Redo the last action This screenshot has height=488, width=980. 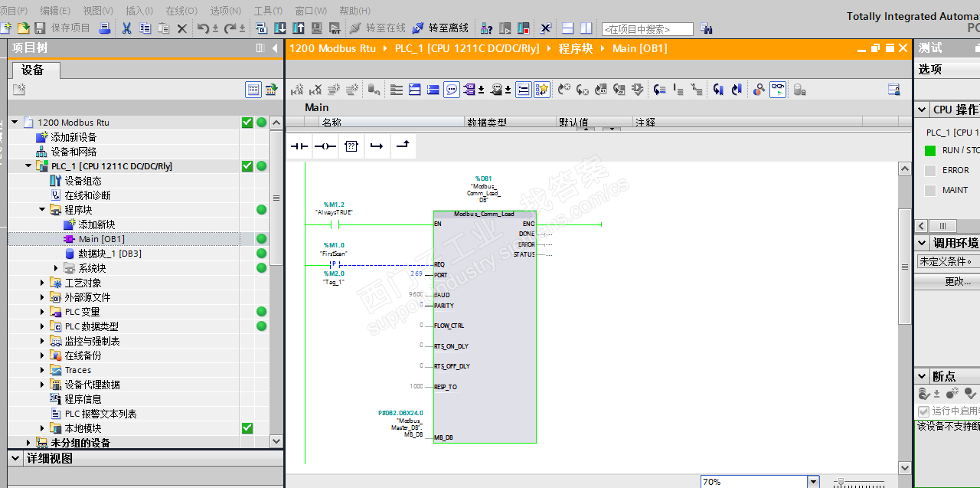tap(230, 28)
